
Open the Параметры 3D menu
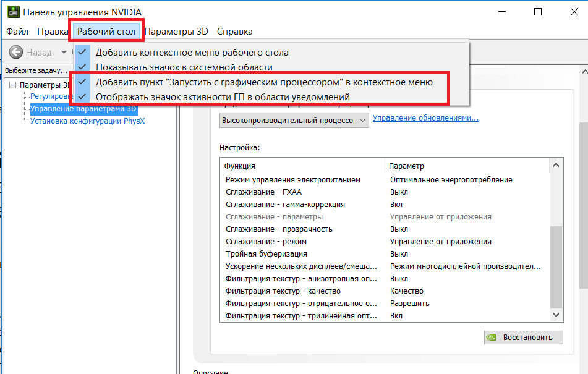(x=176, y=32)
